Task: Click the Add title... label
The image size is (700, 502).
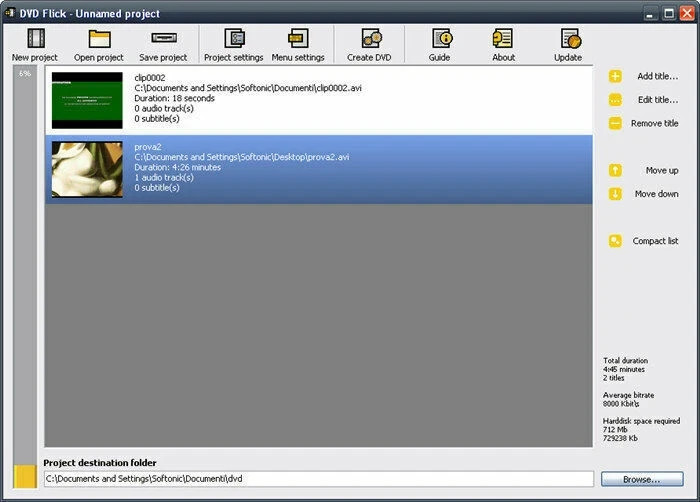Action: coord(658,76)
